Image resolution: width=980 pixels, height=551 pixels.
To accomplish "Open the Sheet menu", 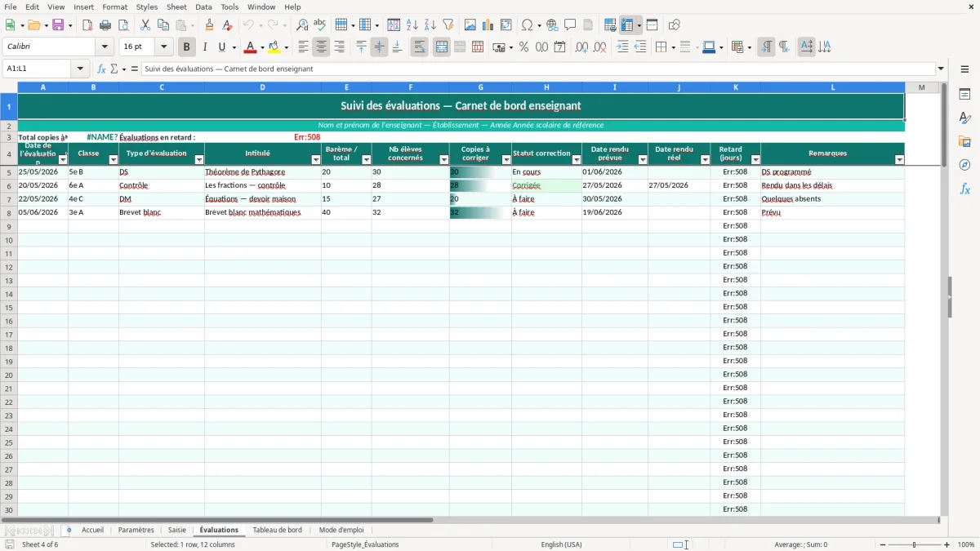I will coord(176,7).
